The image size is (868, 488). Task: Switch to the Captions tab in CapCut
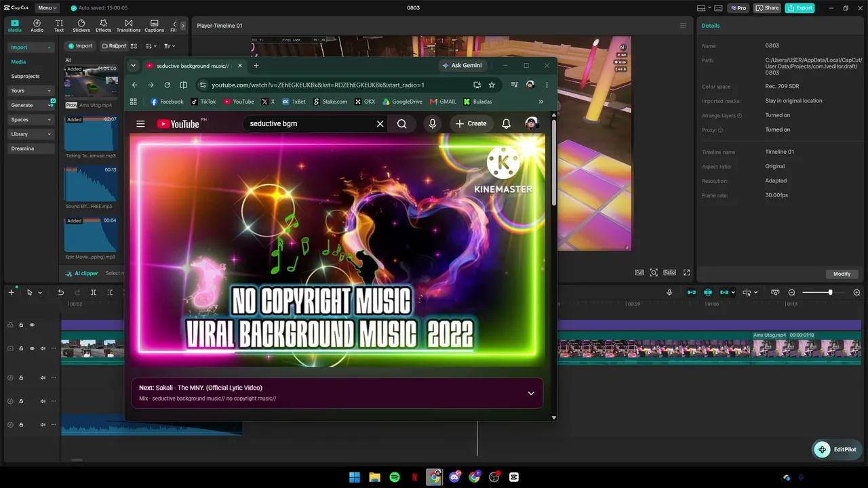pos(154,26)
